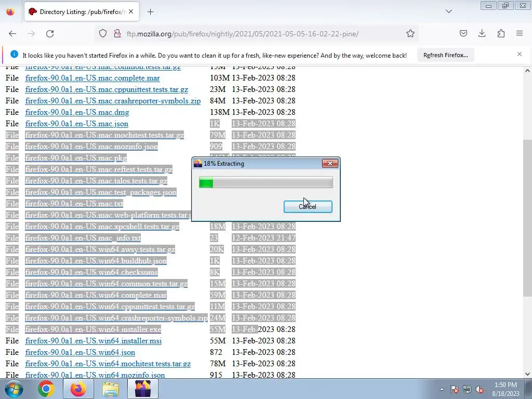This screenshot has height=399, width=532.
Task: Open a new tab with plus icon
Action: (150, 12)
